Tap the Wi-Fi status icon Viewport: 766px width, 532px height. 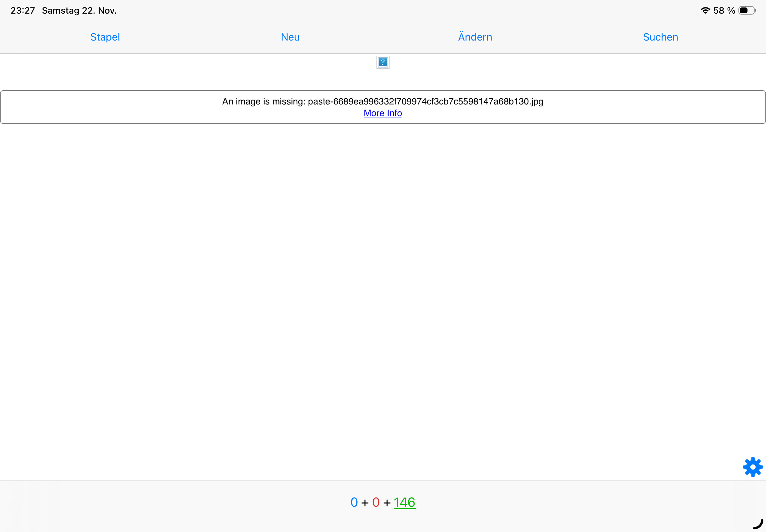705,10
